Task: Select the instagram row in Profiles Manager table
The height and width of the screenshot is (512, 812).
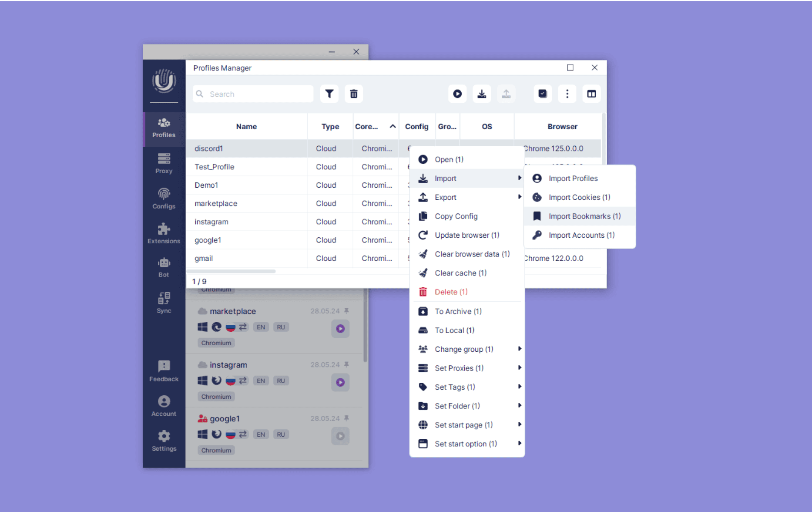Action: coord(298,222)
